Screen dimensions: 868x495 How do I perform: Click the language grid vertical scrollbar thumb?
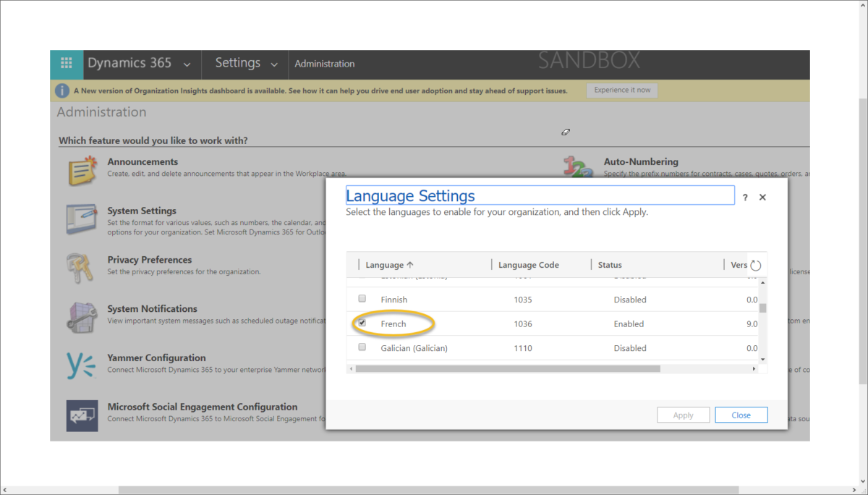point(762,308)
